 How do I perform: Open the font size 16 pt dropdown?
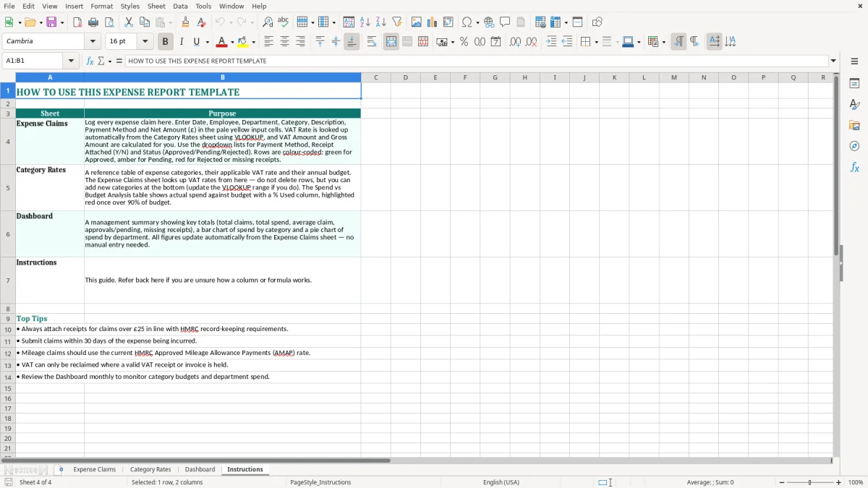pos(145,42)
